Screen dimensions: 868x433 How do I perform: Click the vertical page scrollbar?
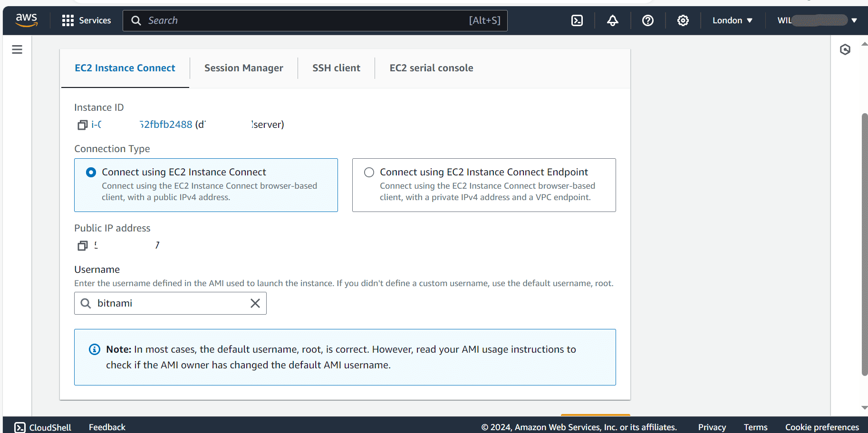[x=865, y=244]
